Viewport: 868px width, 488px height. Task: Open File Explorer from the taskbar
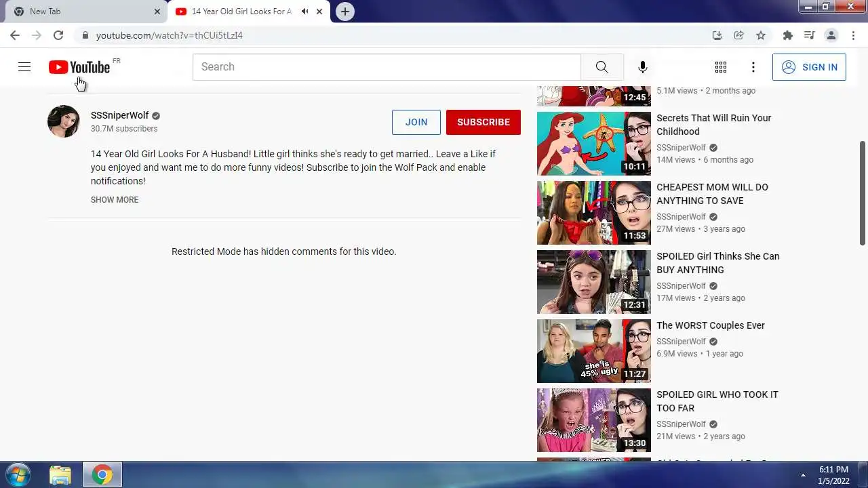pos(60,475)
